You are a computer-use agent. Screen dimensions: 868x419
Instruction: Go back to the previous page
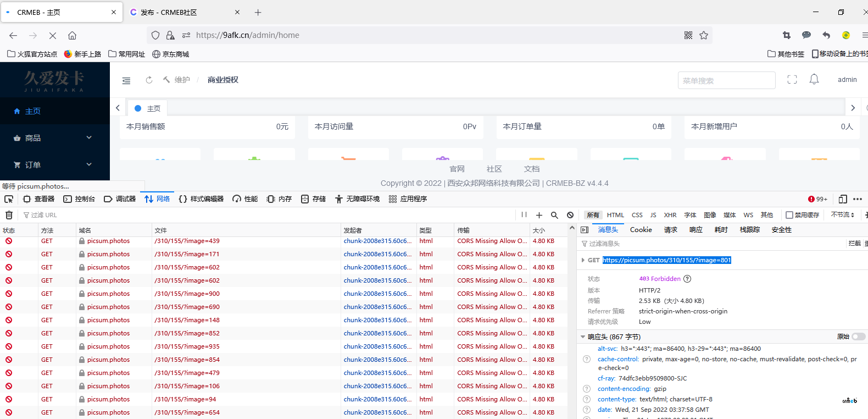(x=13, y=35)
